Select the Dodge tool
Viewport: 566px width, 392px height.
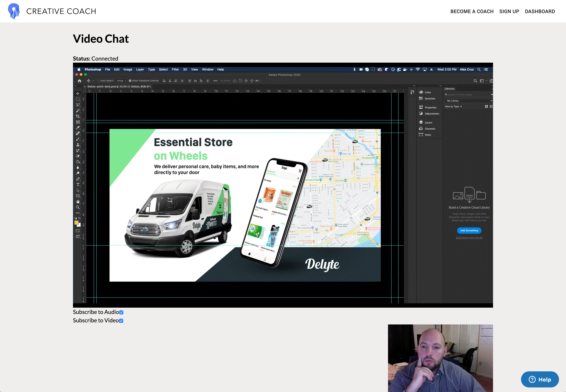pos(78,173)
